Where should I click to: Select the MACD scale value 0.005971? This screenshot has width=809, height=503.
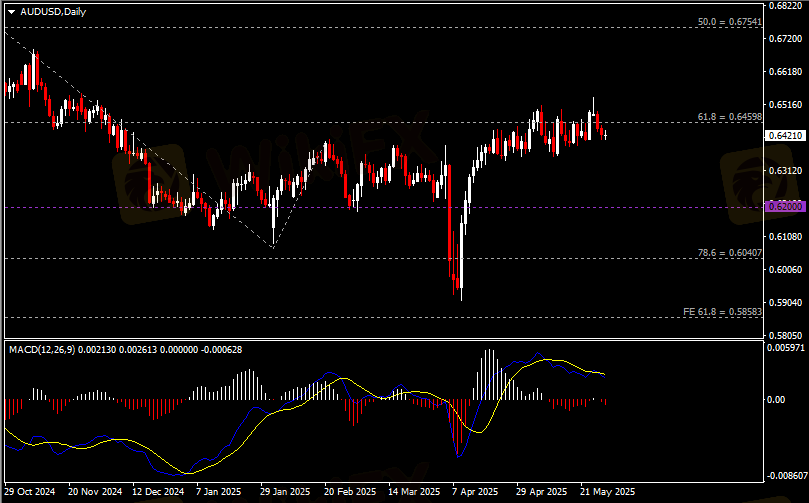coord(787,347)
